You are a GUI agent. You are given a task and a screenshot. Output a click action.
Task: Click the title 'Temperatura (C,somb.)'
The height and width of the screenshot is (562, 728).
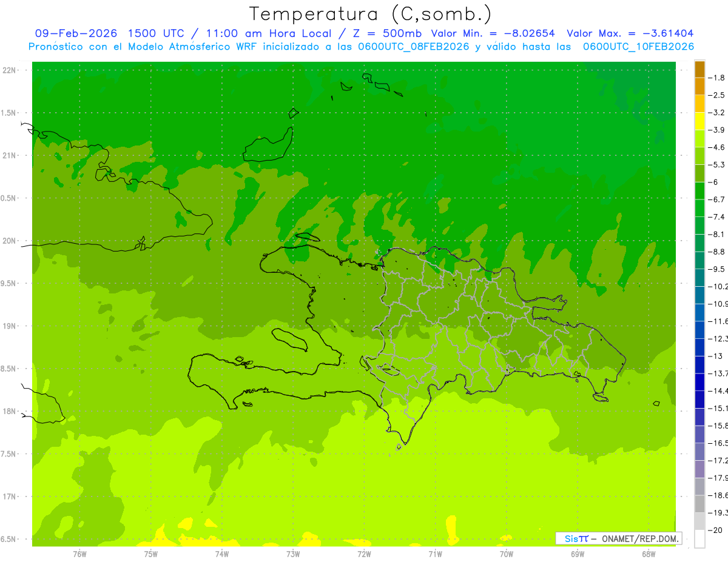(x=370, y=14)
